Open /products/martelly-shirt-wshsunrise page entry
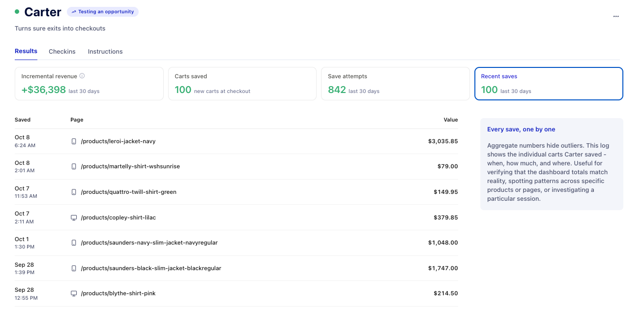 (130, 166)
